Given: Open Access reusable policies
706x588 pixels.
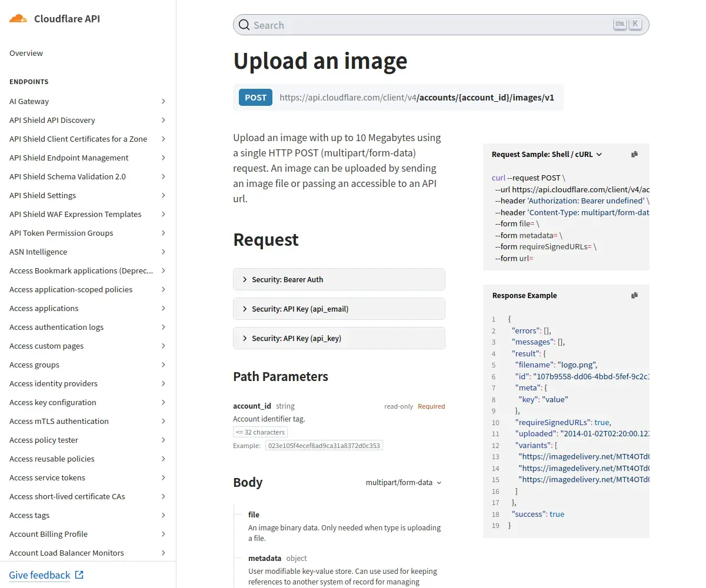Looking at the screenshot, I should click(52, 459).
